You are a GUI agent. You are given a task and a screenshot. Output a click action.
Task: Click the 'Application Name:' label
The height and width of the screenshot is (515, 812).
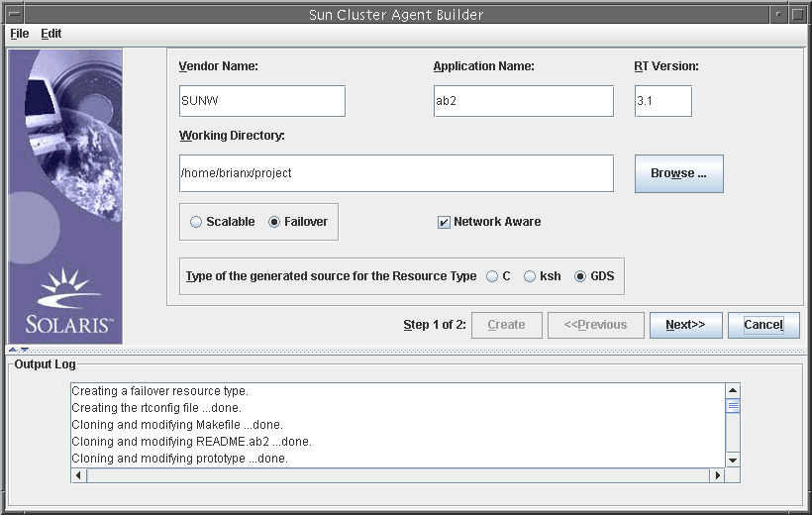[483, 66]
